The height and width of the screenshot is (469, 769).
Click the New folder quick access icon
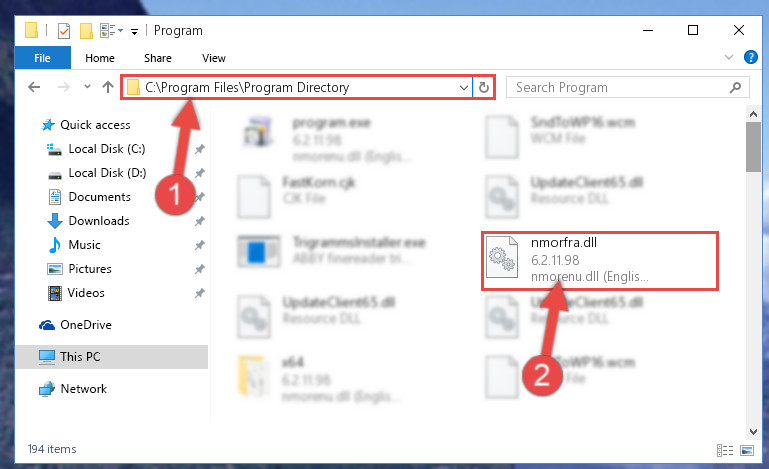[x=86, y=31]
